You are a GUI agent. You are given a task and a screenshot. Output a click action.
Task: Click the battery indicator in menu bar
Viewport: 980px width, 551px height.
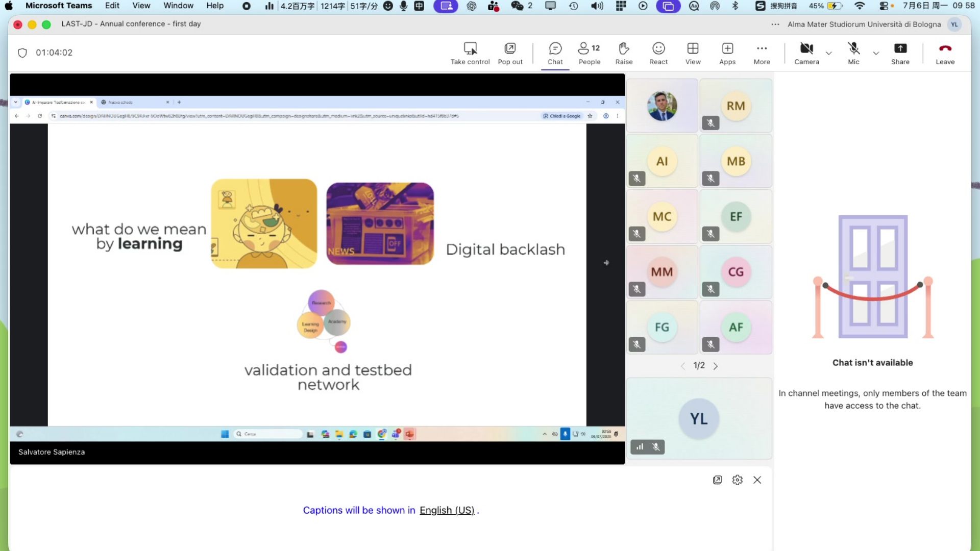826,6
